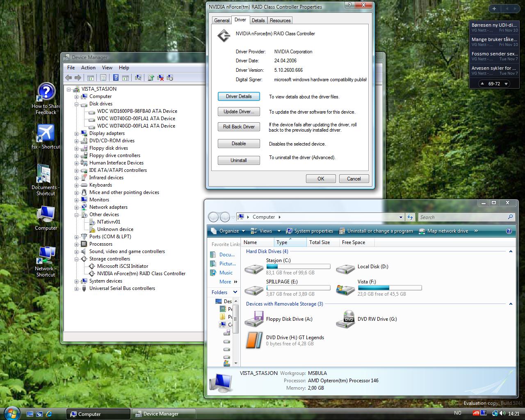
Task: Click the Properties icon in Device Manager toolbar
Action: point(103,78)
